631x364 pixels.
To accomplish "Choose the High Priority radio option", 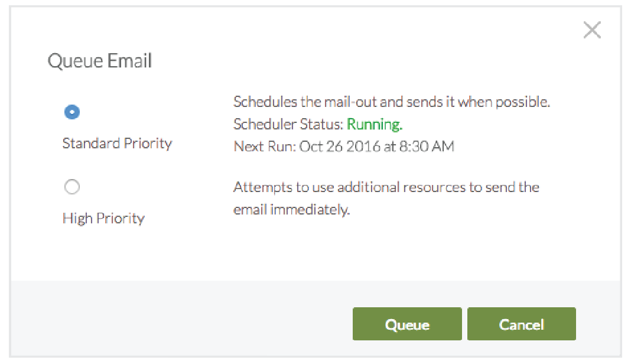I will 71,187.
